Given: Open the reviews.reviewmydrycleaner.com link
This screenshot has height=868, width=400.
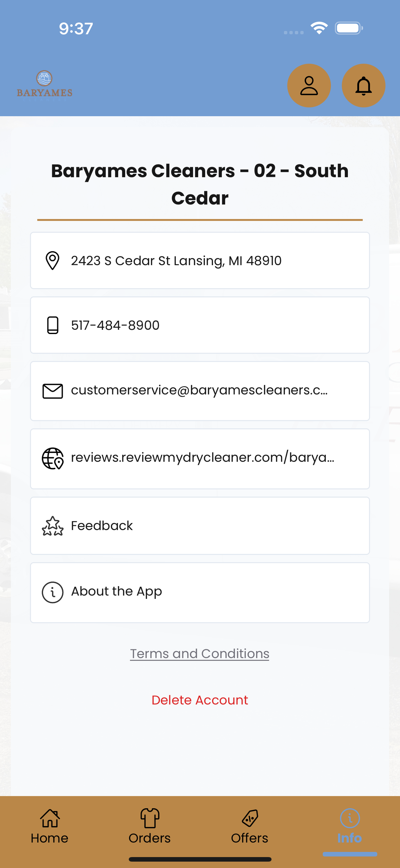Looking at the screenshot, I should (x=200, y=459).
